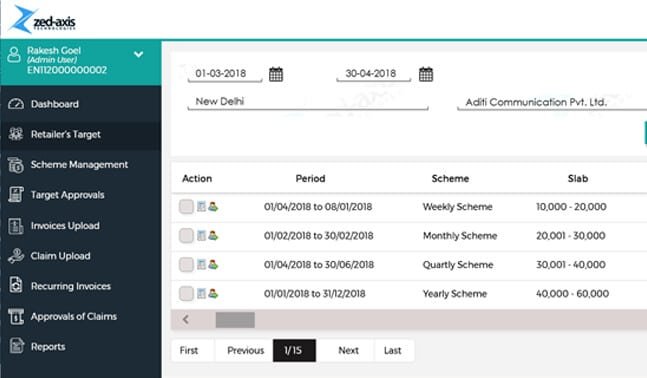
Task: Select period 01/02/2018 to 30/02/2018
Action: point(319,236)
